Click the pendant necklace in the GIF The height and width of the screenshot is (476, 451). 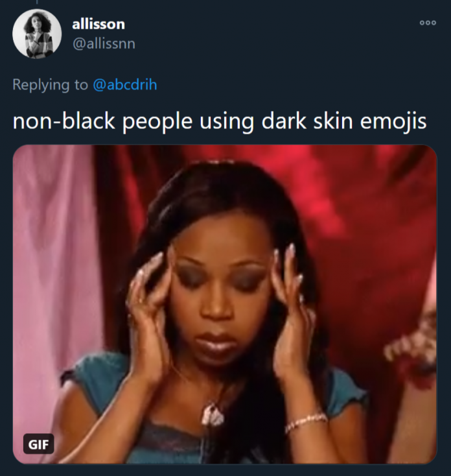[x=213, y=414]
